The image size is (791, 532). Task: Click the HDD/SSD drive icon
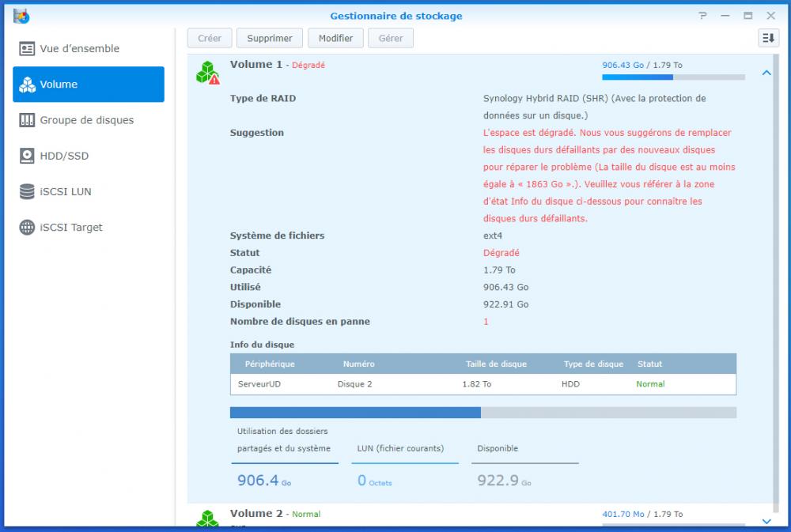(27, 156)
